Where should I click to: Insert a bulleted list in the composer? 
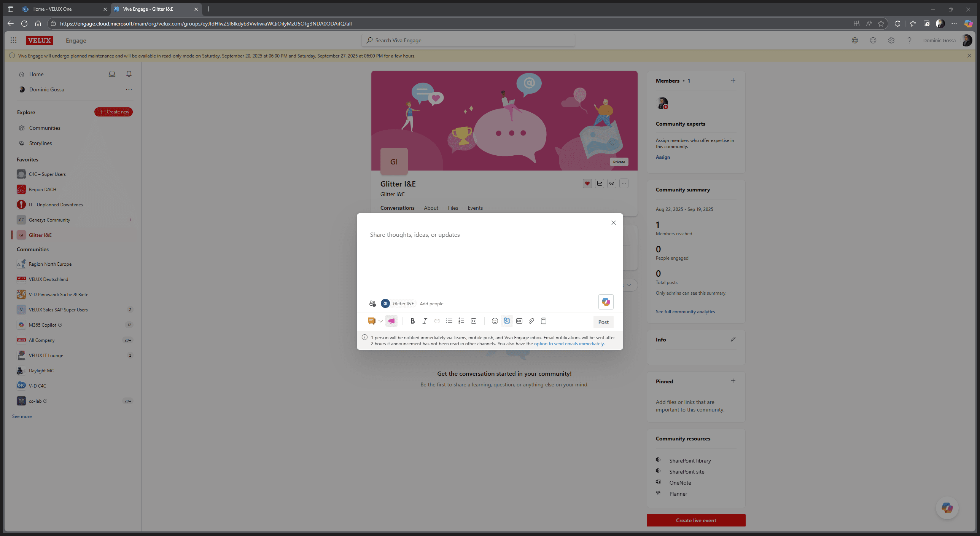tap(449, 321)
